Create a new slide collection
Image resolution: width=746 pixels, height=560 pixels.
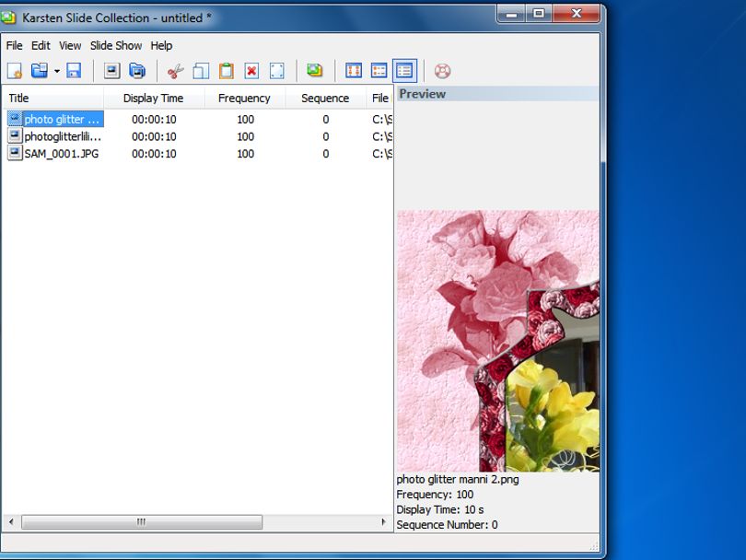15,71
